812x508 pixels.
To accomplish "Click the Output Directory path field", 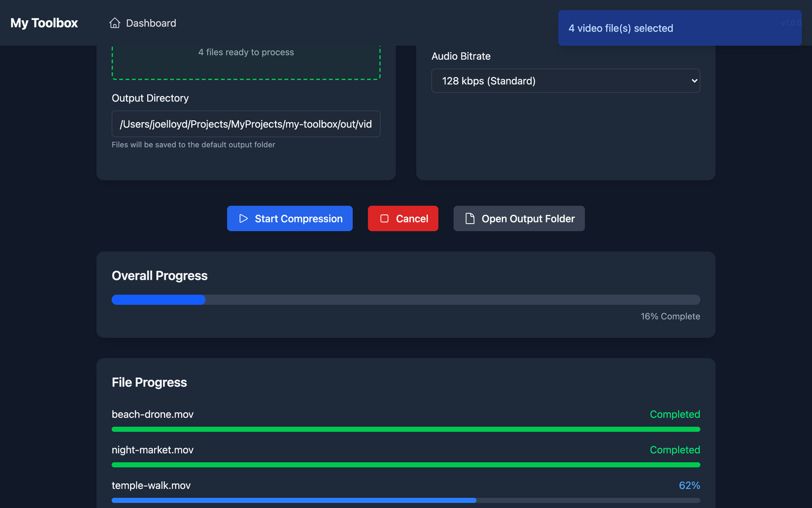I will (246, 124).
